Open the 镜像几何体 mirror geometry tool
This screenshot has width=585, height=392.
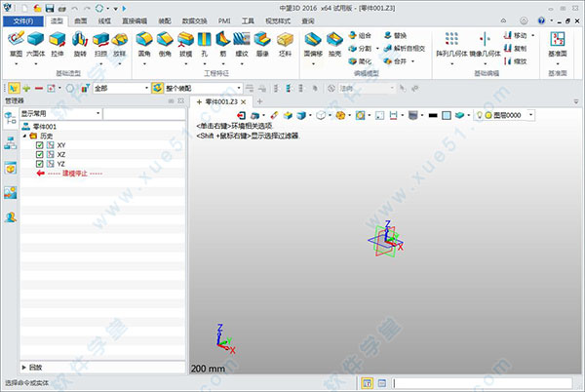point(484,41)
